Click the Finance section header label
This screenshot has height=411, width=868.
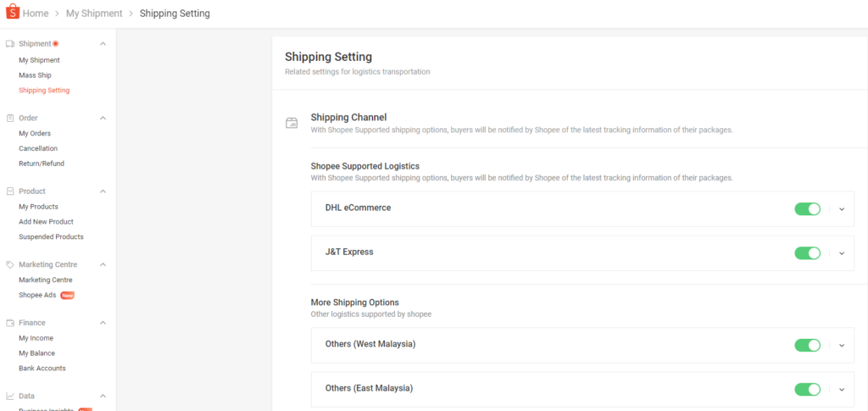pos(32,323)
